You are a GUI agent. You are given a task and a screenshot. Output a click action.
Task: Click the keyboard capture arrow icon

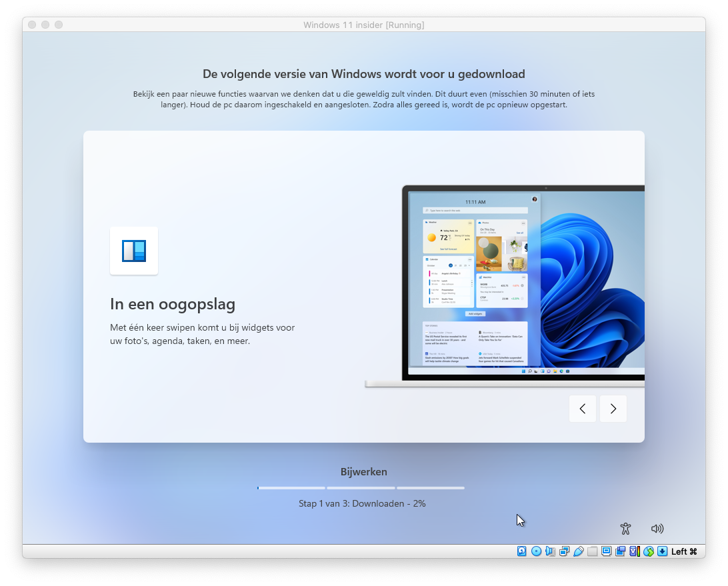662,551
